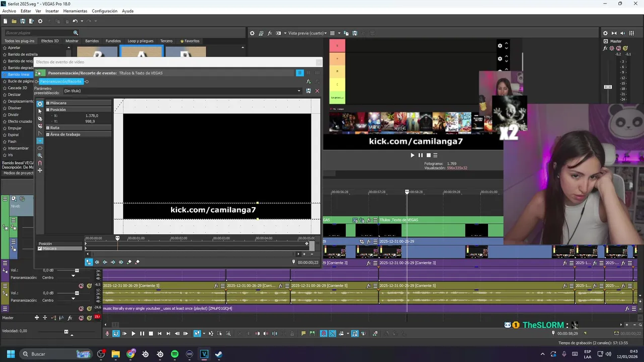
Task: Expand the Área de trabajo group
Action: pyautogui.click(x=48, y=134)
